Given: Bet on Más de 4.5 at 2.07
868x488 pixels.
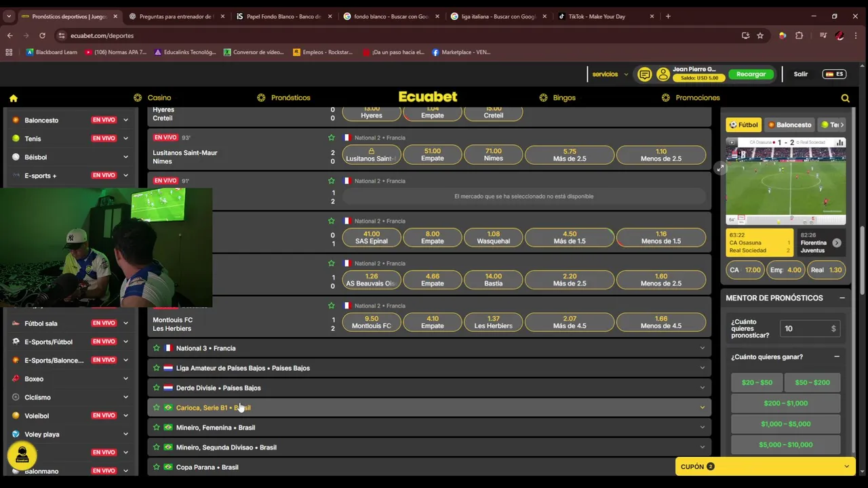Looking at the screenshot, I should point(570,322).
